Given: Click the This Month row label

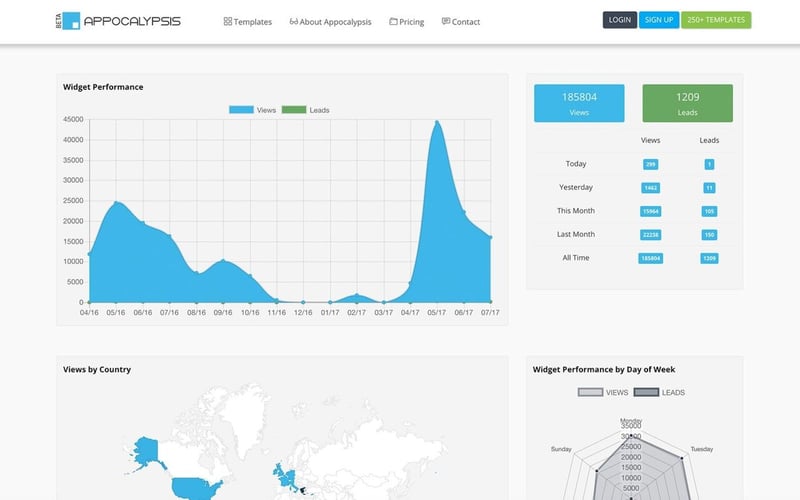Looking at the screenshot, I should pyautogui.click(x=576, y=211).
